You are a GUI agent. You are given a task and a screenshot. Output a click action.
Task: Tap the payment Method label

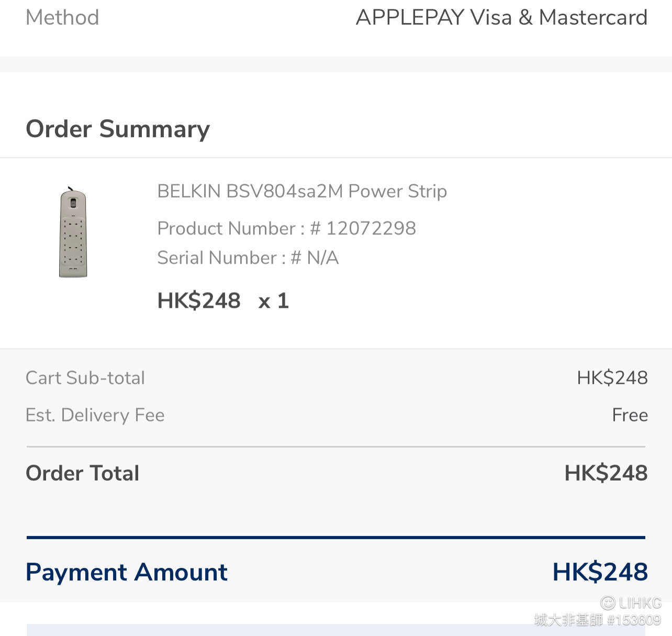tap(62, 17)
